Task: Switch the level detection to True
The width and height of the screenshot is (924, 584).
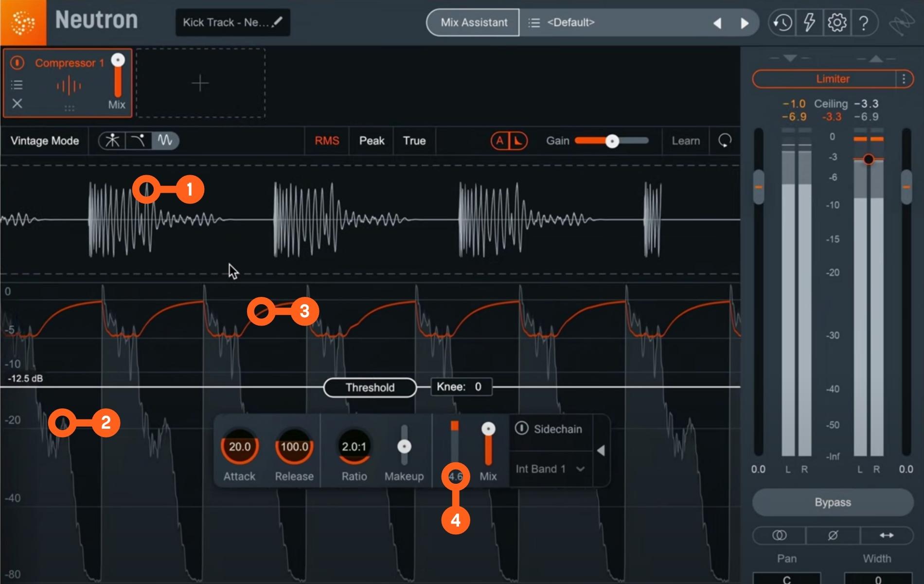Action: click(414, 141)
